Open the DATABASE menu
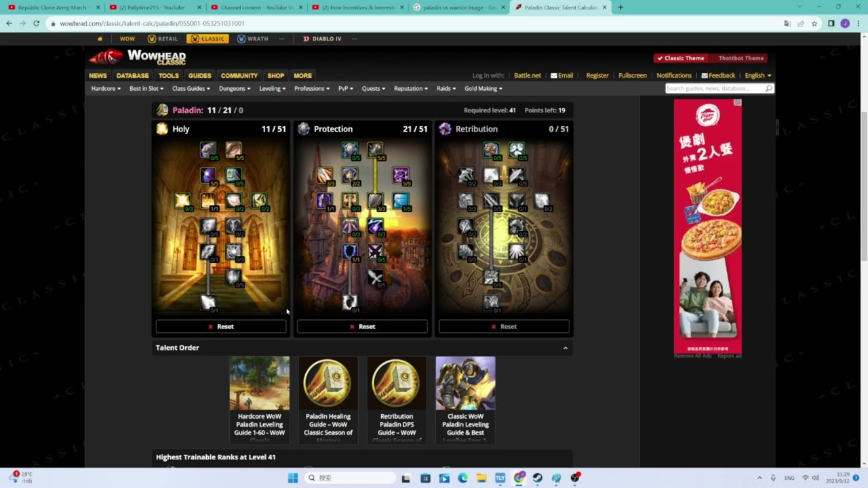This screenshot has width=868, height=488. point(132,76)
